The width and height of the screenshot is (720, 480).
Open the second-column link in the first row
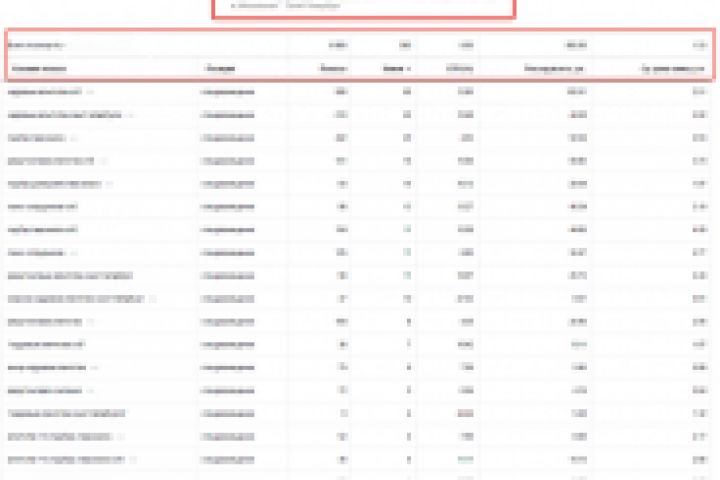point(227,92)
